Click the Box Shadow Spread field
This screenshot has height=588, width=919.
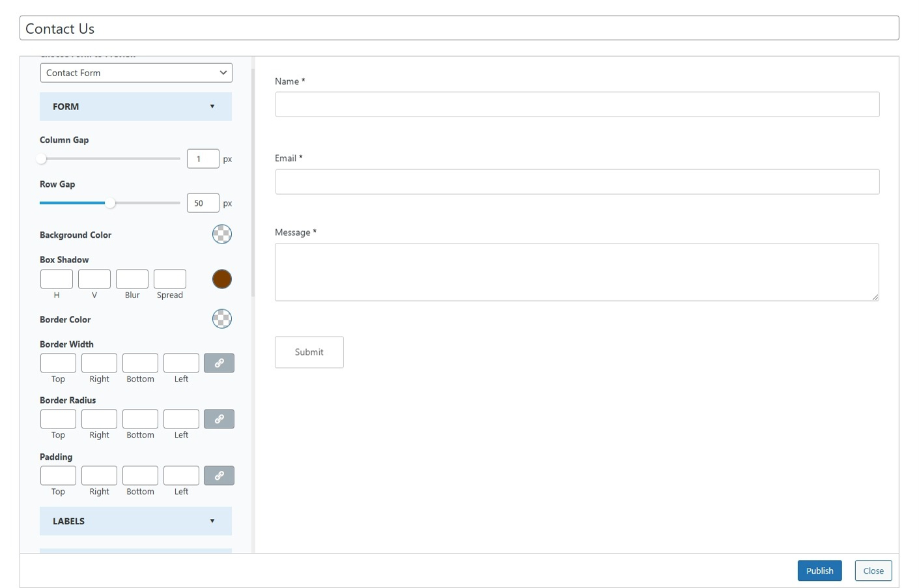click(170, 279)
